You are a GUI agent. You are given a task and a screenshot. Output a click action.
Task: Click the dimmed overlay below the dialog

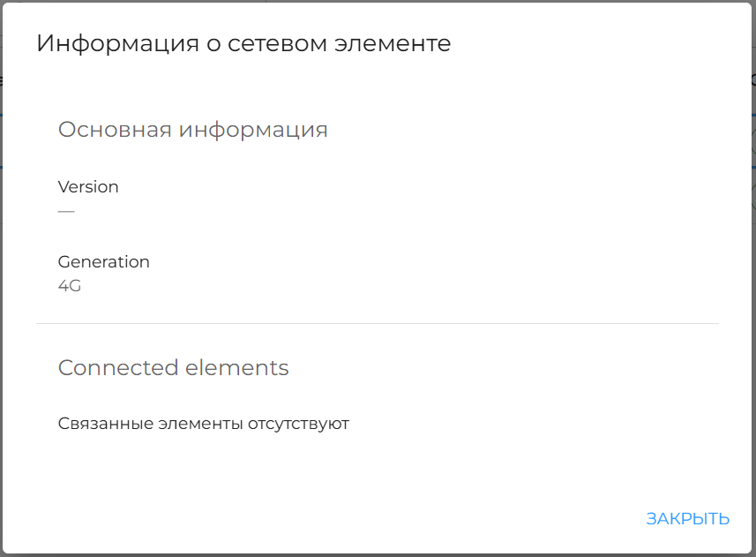(x=378, y=552)
